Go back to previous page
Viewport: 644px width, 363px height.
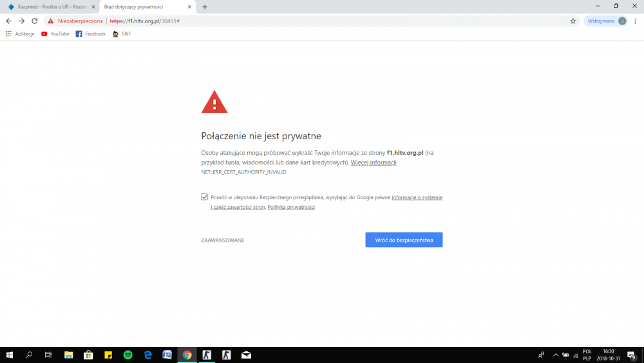click(x=9, y=21)
